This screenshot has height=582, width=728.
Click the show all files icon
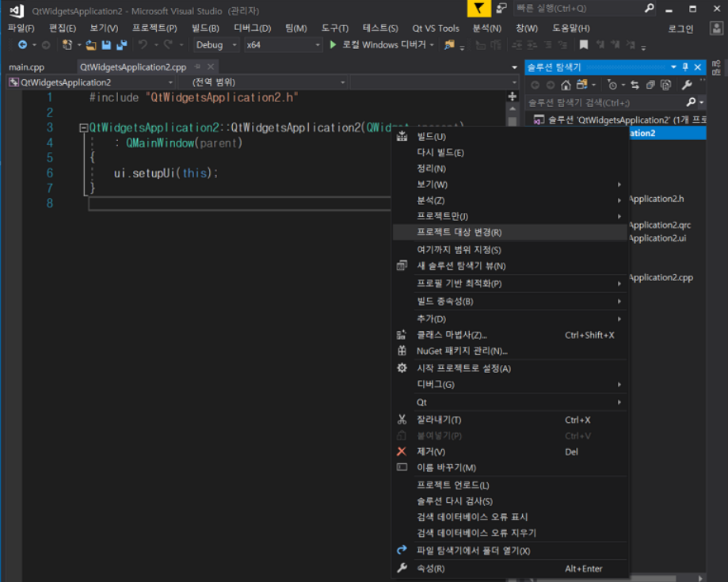coord(665,85)
